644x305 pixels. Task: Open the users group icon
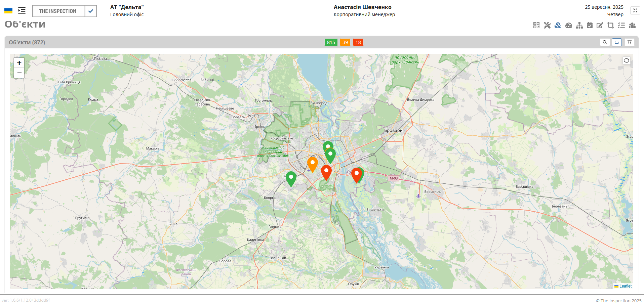pyautogui.click(x=632, y=25)
